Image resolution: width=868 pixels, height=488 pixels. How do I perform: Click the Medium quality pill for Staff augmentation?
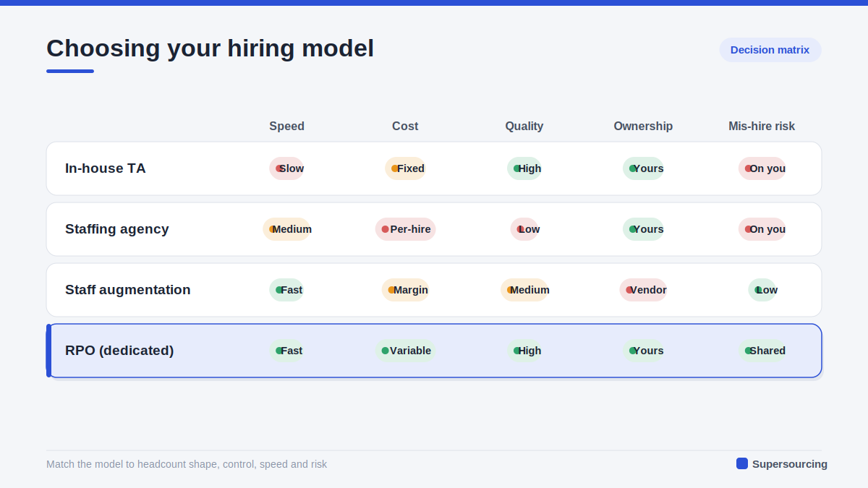[x=524, y=290]
